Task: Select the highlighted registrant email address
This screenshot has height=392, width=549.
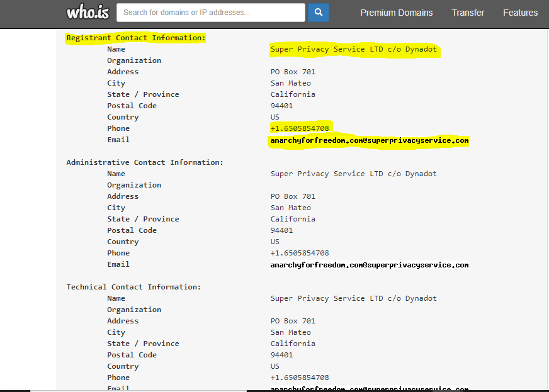Action: pos(370,140)
